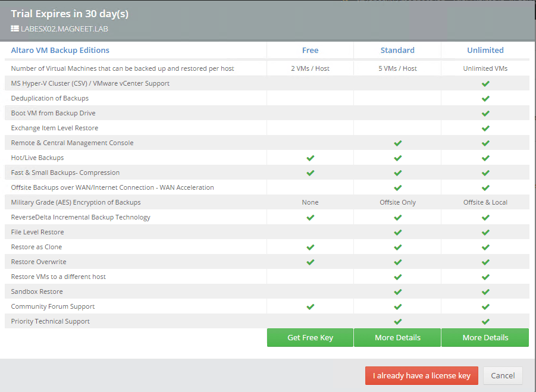The height and width of the screenshot is (392, 536).
Task: Open More Details for Standard edition
Action: coord(397,338)
